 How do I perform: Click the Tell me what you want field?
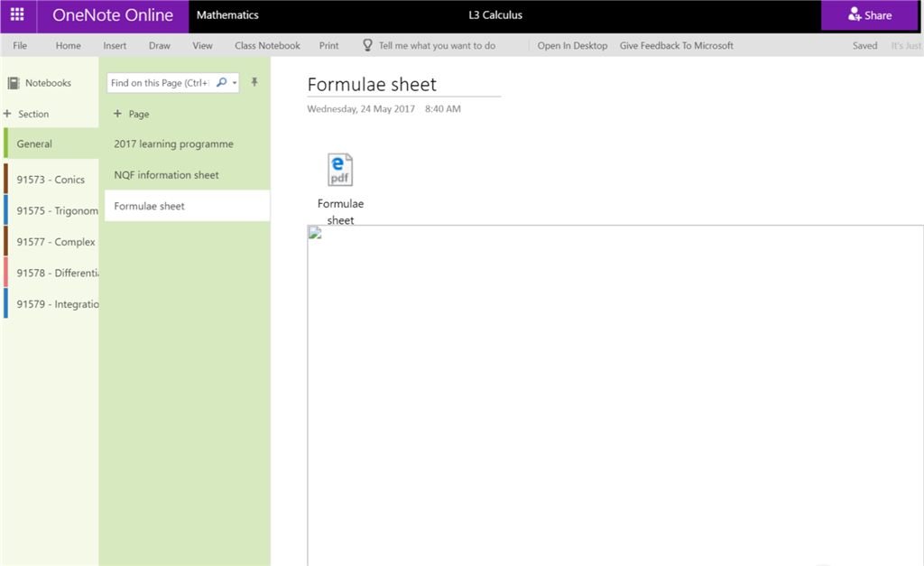(437, 45)
